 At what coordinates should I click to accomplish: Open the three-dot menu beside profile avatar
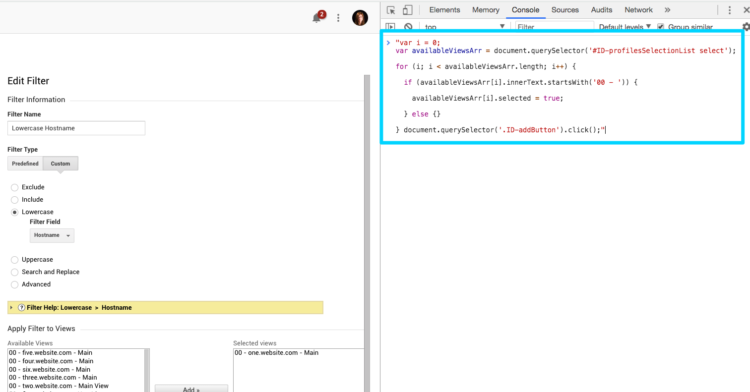tap(338, 18)
